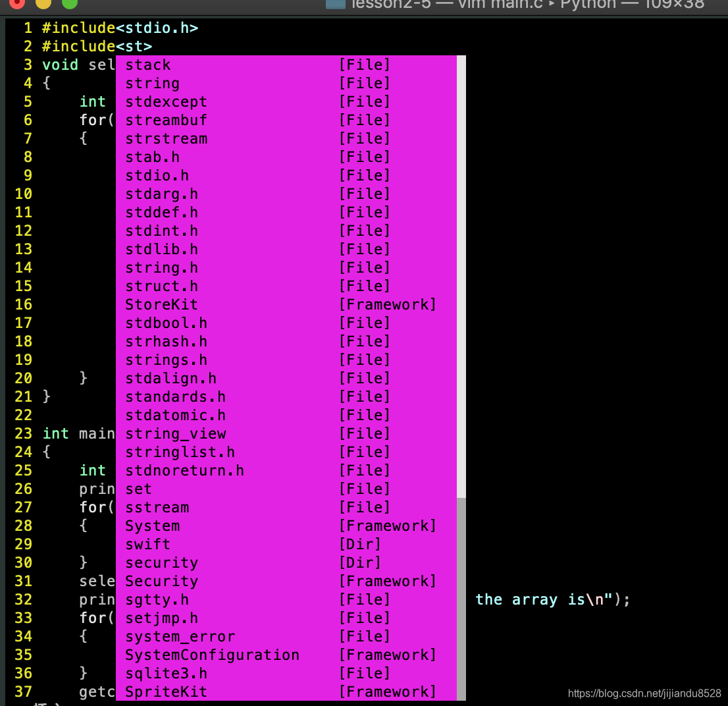728x706 pixels.
Task: Place cursor on line 1 '#include<stdio.h>'
Action: tap(120, 28)
